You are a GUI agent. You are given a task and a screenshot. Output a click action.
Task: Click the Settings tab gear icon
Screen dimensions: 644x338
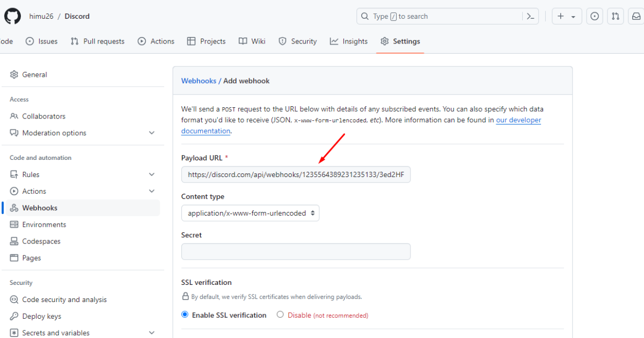(x=384, y=41)
